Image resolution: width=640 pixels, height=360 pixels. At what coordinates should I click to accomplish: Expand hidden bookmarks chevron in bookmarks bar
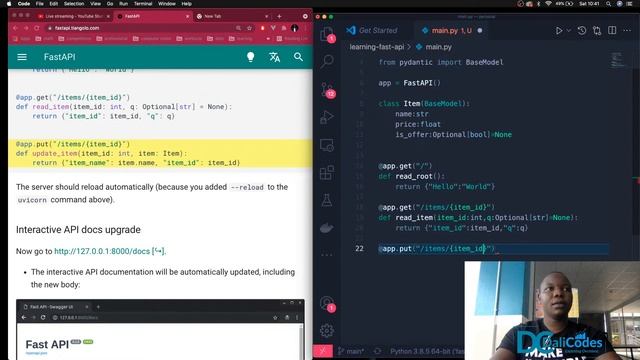click(268, 39)
